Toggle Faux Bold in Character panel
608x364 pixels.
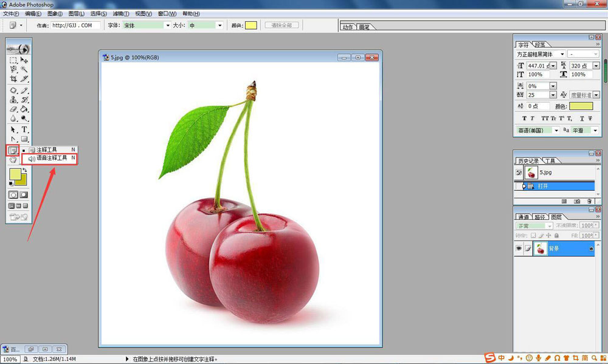point(524,118)
